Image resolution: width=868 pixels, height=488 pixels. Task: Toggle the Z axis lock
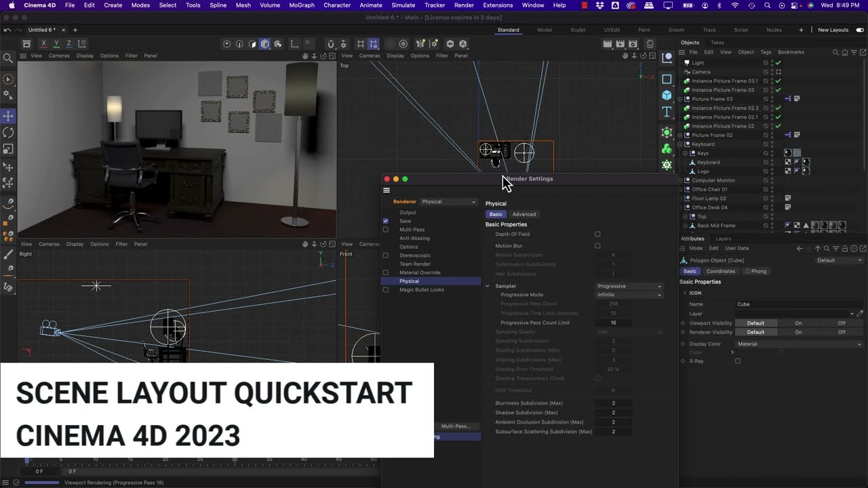tap(68, 44)
